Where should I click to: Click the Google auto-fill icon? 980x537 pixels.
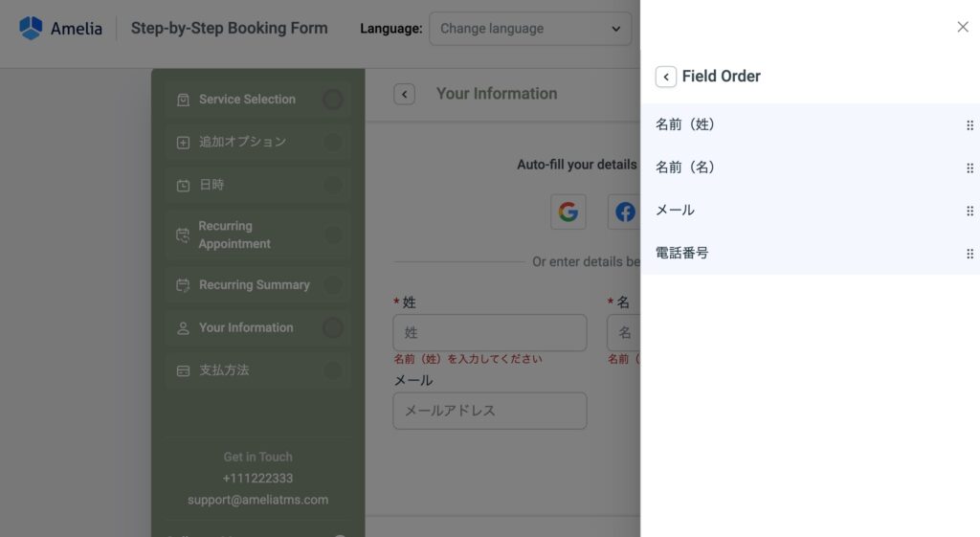click(x=568, y=212)
